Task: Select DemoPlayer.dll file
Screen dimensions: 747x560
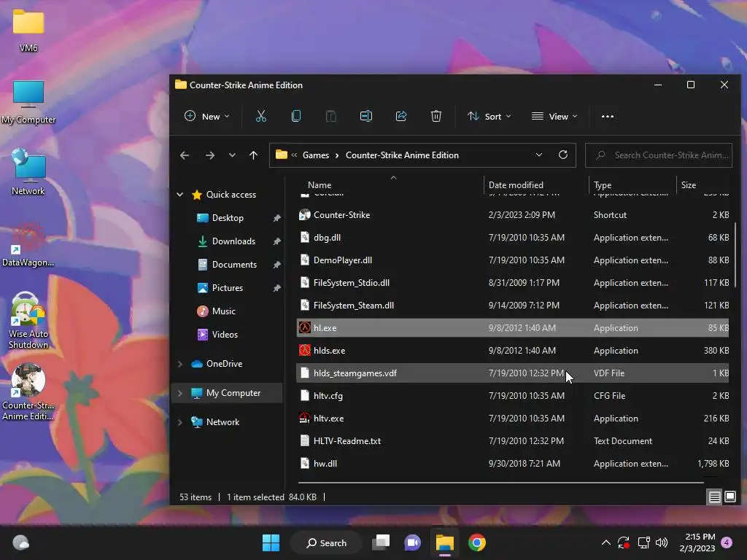Action: tap(513, 260)
